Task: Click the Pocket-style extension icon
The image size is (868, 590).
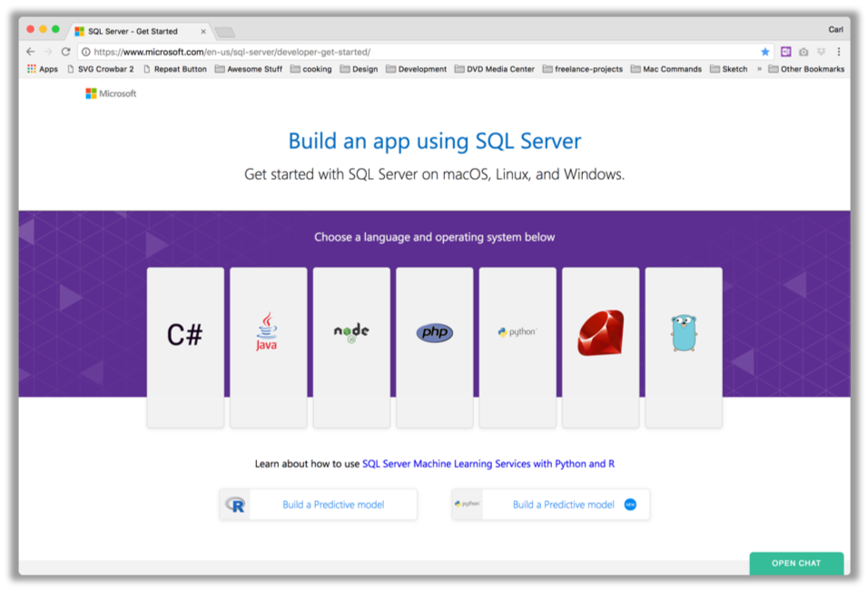Action: coord(822,52)
